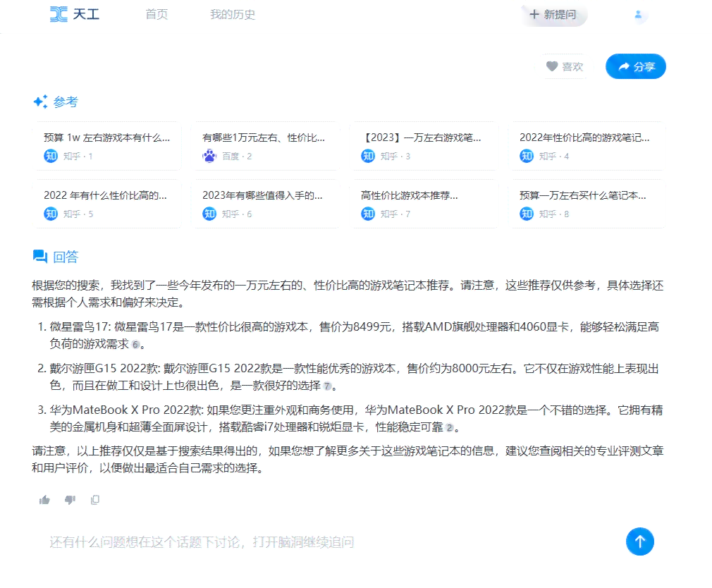The height and width of the screenshot is (588, 712).
Task: Open the 首页 tab
Action: click(x=156, y=15)
